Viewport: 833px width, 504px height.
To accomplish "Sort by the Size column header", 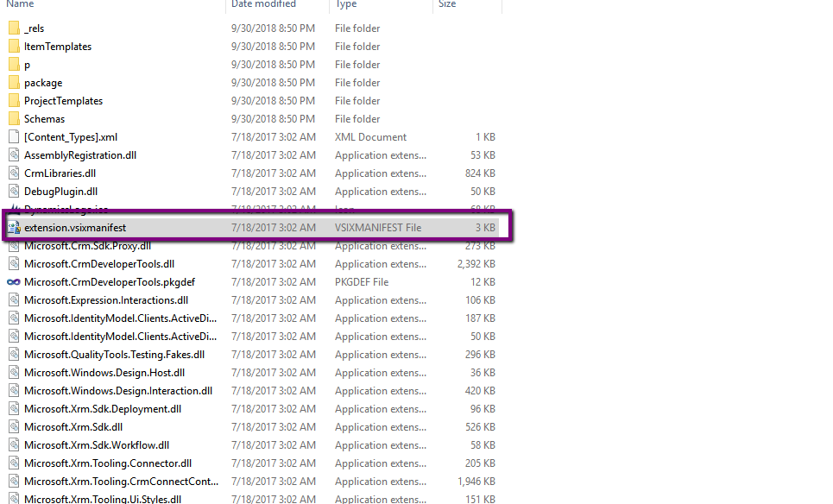I will [x=447, y=3].
